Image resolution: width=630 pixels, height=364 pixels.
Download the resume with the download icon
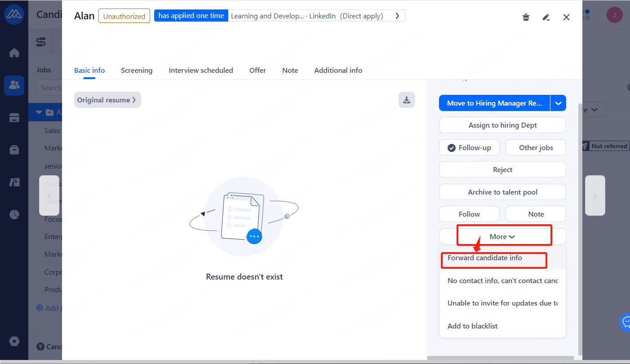pos(407,100)
